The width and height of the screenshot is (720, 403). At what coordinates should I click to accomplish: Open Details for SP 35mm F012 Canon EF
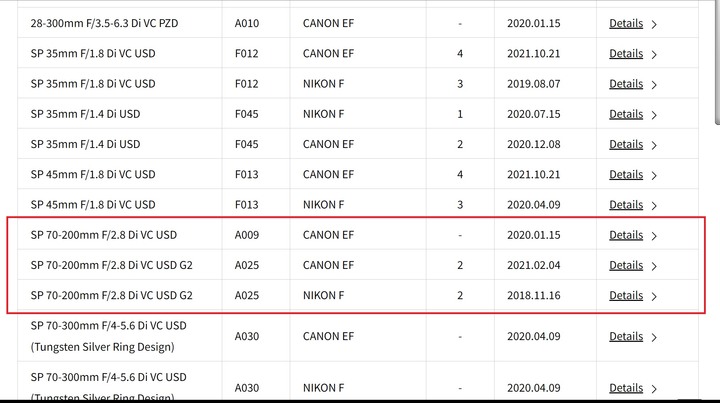coord(626,54)
